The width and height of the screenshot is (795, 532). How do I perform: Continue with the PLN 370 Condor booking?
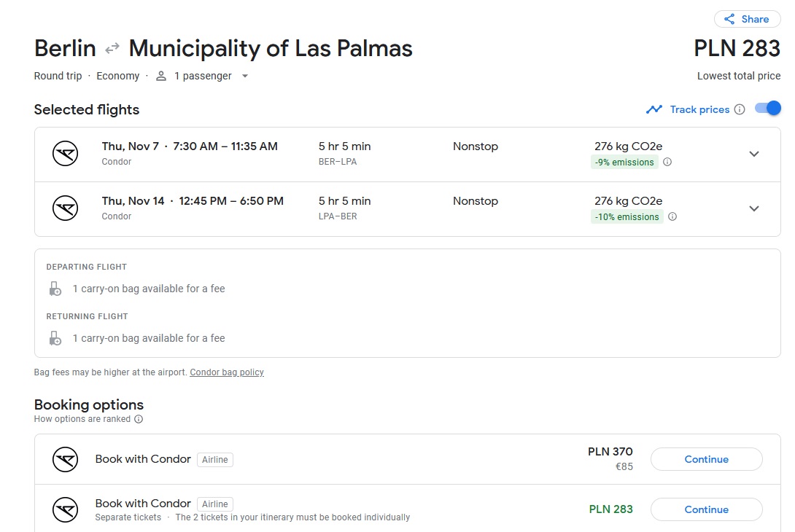(706, 459)
